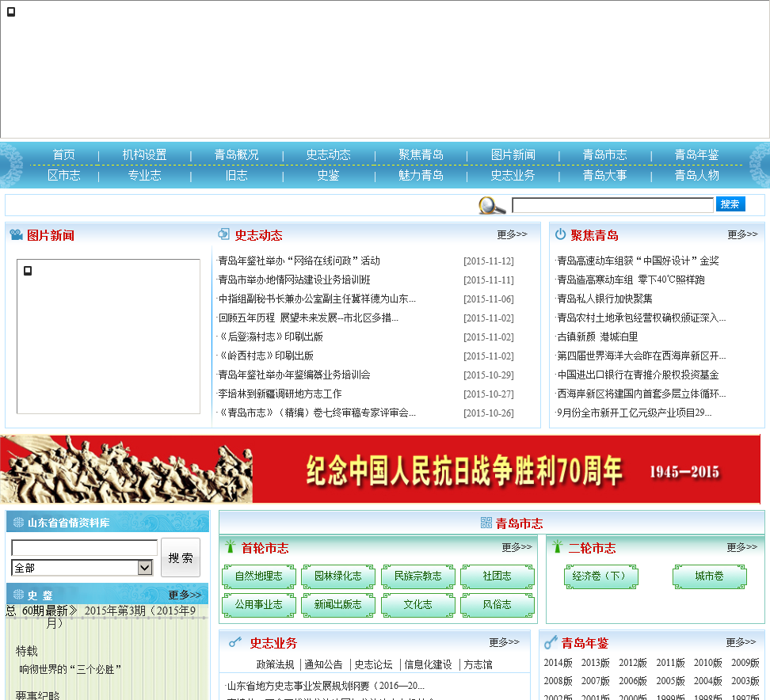Click 更多>> in 史志动态 section

pos(513,234)
